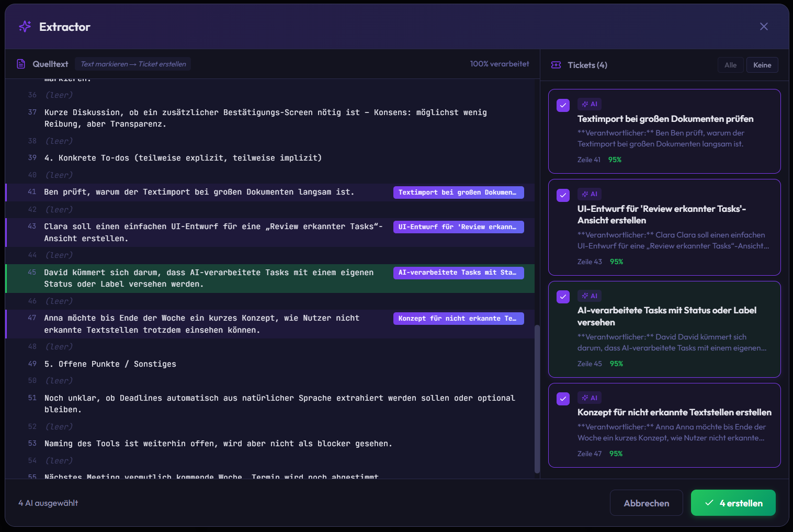Select all tickets with the Alle button

click(730, 65)
